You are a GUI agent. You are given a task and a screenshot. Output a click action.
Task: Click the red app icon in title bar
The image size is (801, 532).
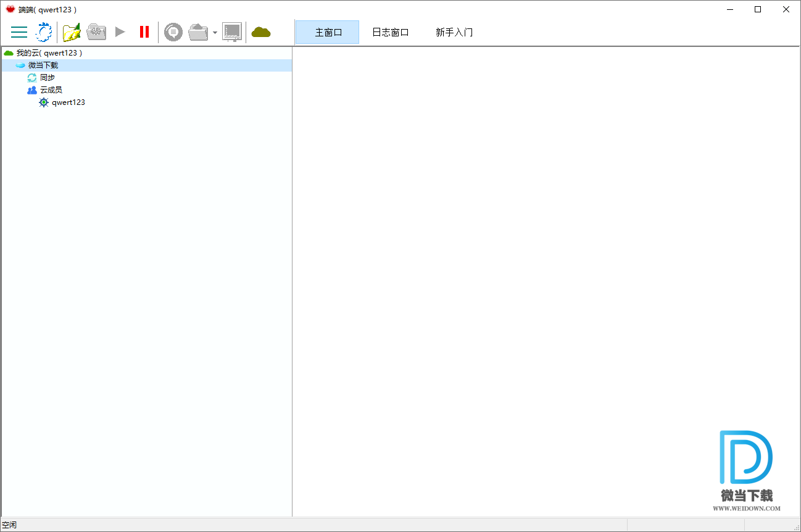pyautogui.click(x=10, y=9)
